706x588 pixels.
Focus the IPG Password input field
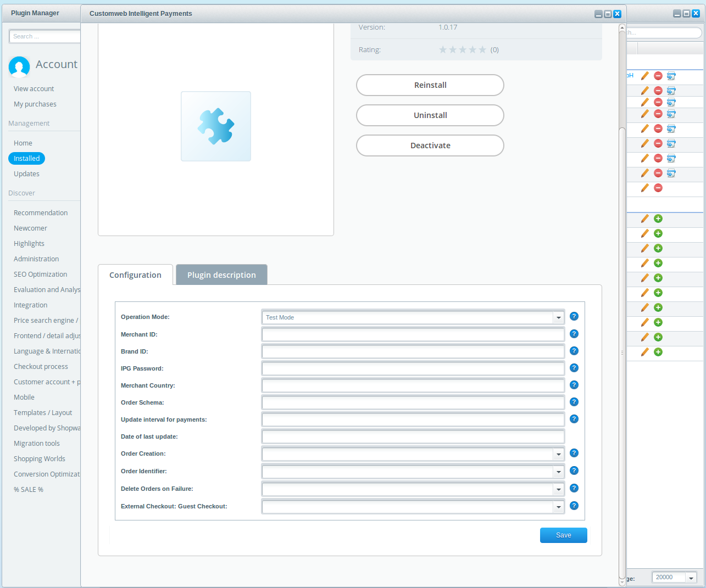coord(413,368)
